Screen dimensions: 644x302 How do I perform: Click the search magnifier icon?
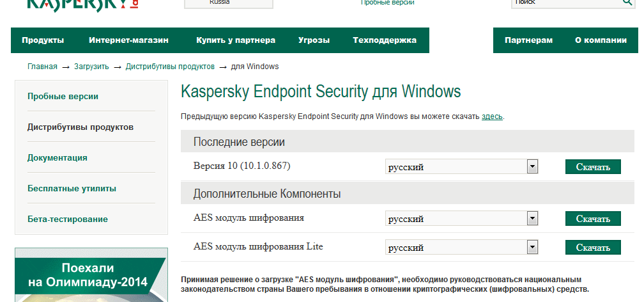point(628,3)
